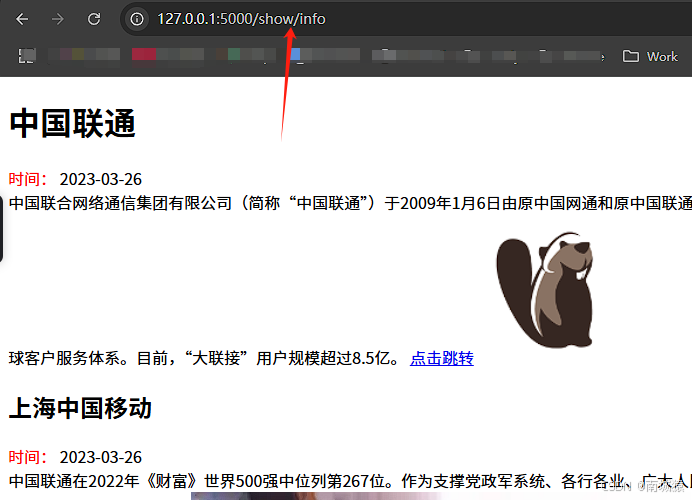This screenshot has width=692, height=500.
Task: Click the date under the 上海中国移动 heading
Action: (101, 457)
